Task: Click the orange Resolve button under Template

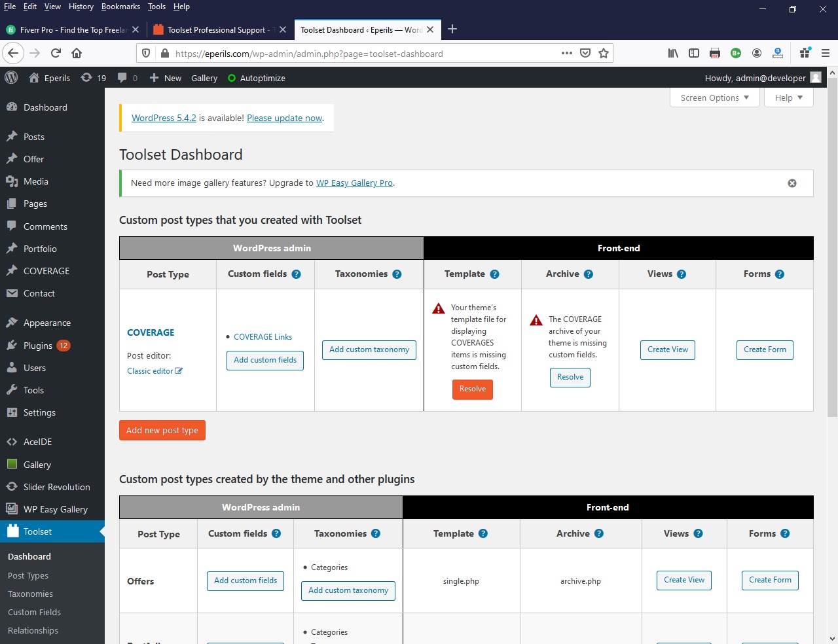Action: (x=473, y=389)
